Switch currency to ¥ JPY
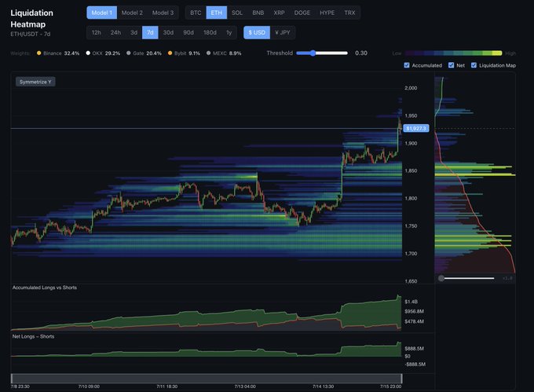534x392 pixels. 283,32
